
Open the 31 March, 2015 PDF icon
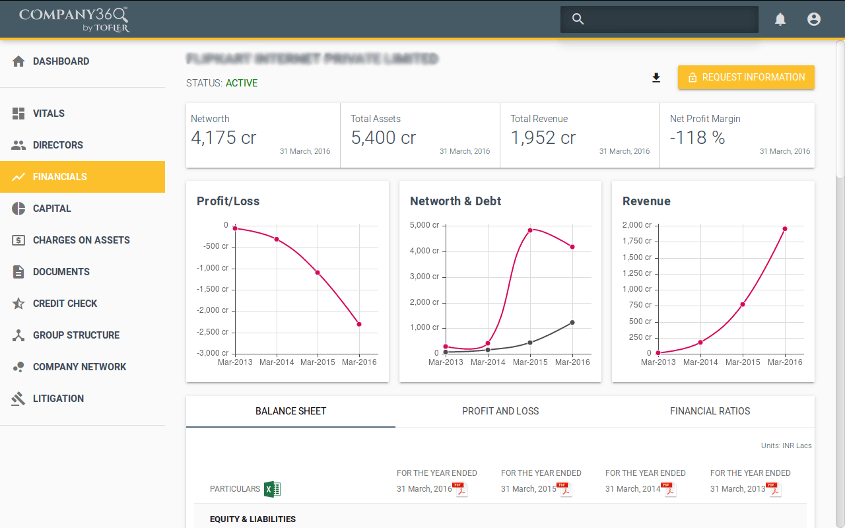[x=564, y=489]
